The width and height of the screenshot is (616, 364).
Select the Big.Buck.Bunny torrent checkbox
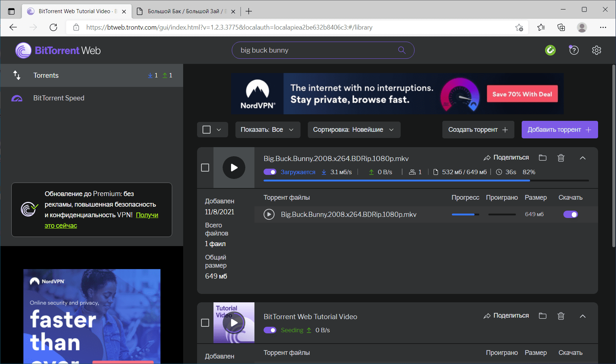(205, 168)
